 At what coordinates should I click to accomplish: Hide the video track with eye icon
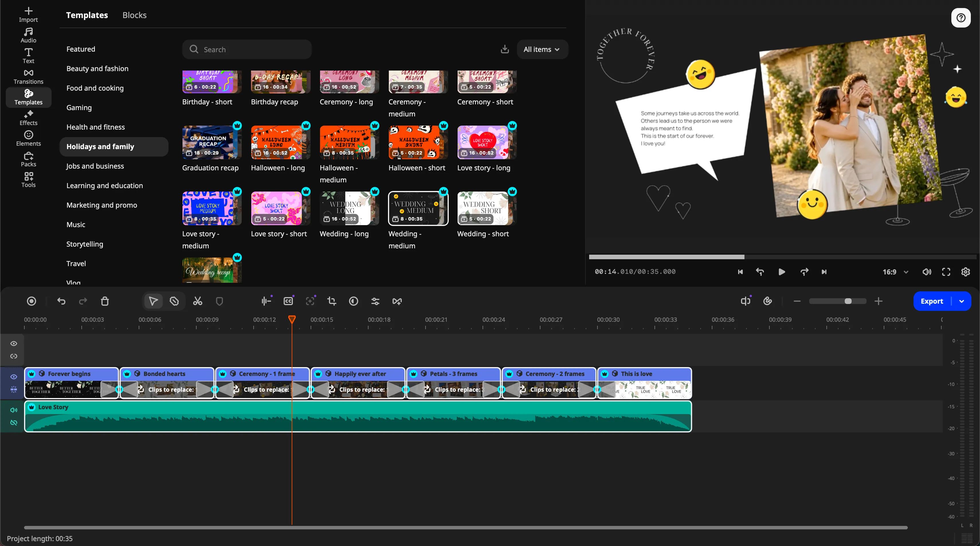14,377
